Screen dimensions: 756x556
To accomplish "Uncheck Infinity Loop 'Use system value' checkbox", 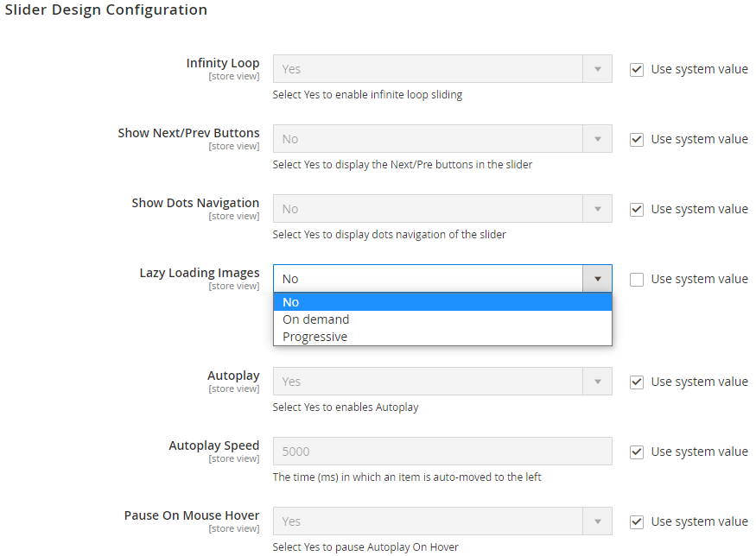I will click(637, 69).
